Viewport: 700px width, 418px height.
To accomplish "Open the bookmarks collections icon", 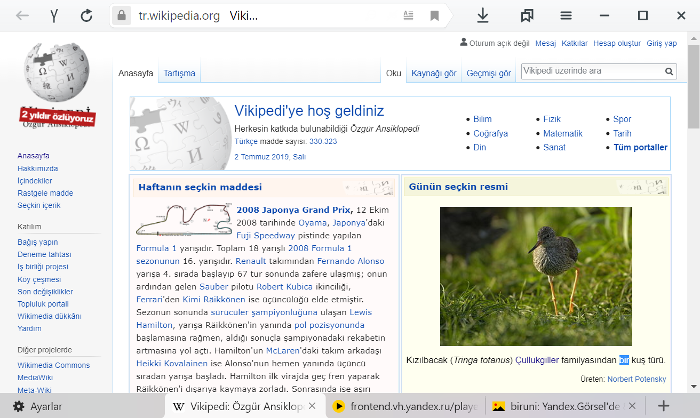I will pyautogui.click(x=527, y=16).
